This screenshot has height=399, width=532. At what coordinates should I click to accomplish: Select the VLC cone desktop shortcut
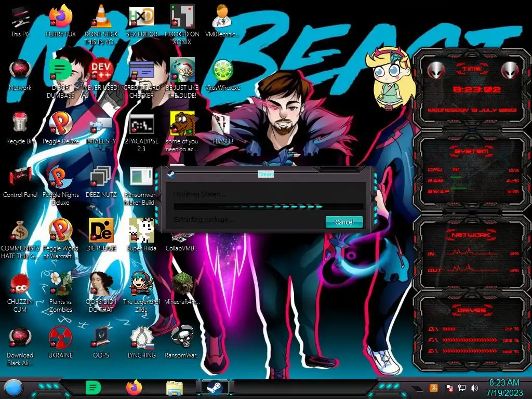101,24
